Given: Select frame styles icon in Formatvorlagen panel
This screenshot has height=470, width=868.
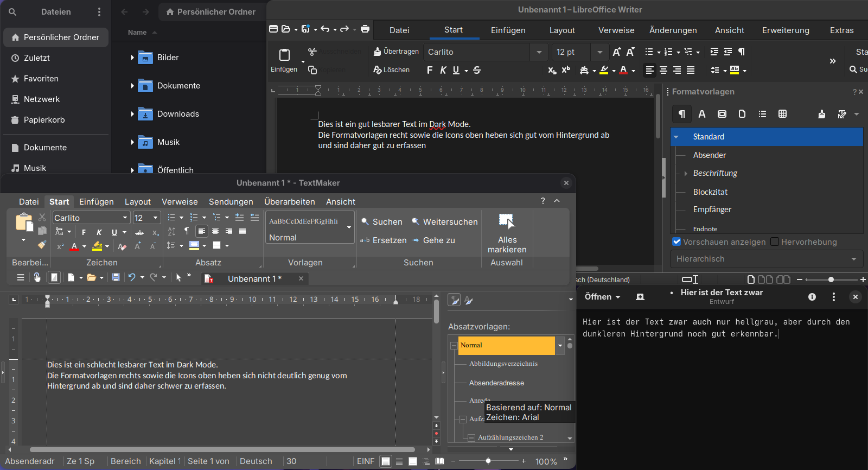Looking at the screenshot, I should [x=722, y=114].
